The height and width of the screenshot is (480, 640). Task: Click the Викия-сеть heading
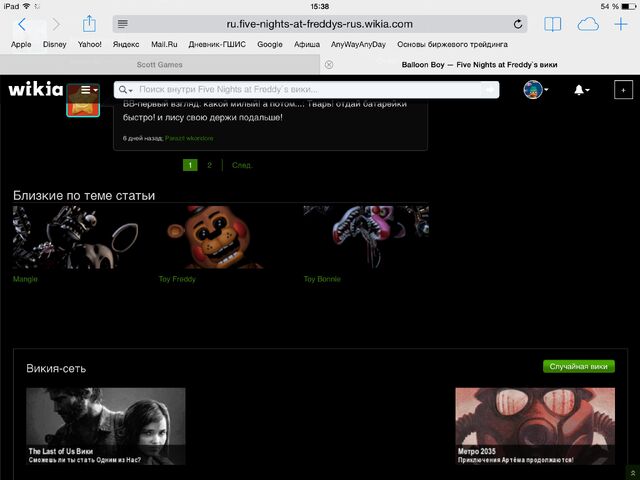[x=56, y=368]
